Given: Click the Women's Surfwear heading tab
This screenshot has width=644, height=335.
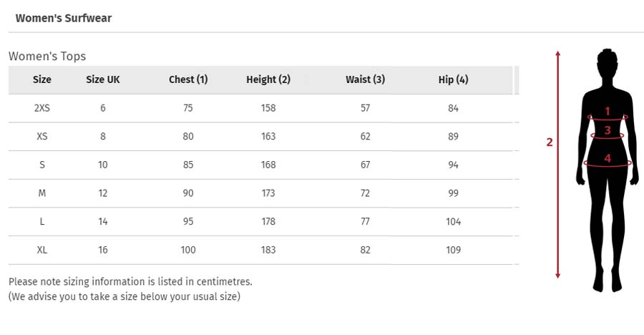Looking at the screenshot, I should [x=63, y=18].
